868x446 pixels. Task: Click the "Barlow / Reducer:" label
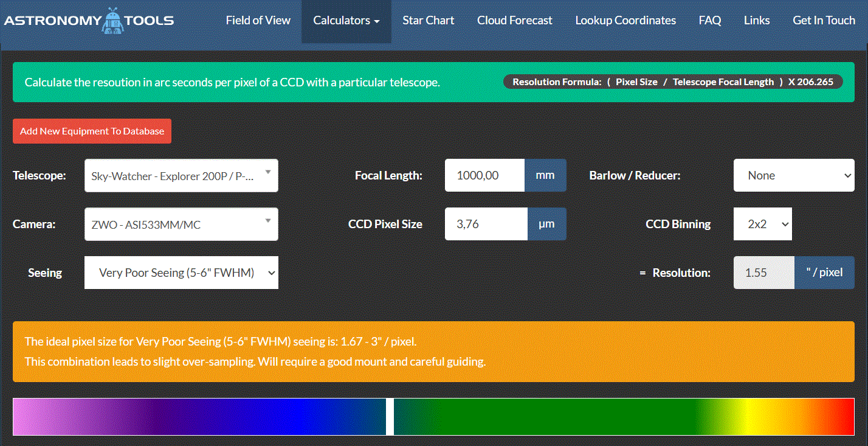coord(635,175)
